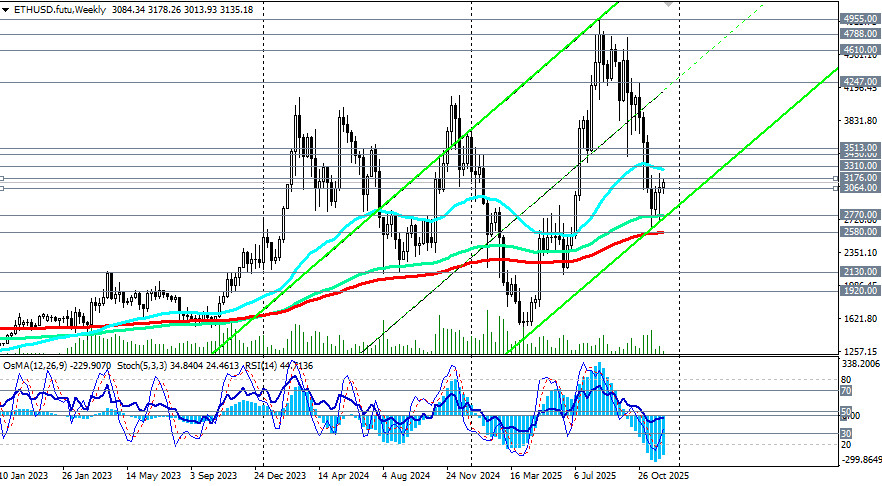The height and width of the screenshot is (486, 882).
Task: Click the ETHUSD.futu,Weekly chart title
Action: 60,10
